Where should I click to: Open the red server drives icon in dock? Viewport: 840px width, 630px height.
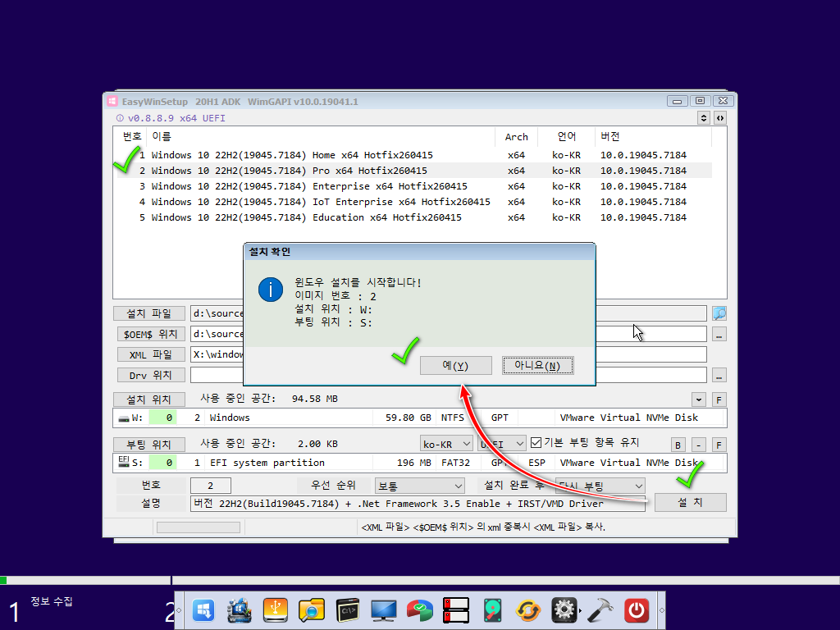tap(456, 610)
